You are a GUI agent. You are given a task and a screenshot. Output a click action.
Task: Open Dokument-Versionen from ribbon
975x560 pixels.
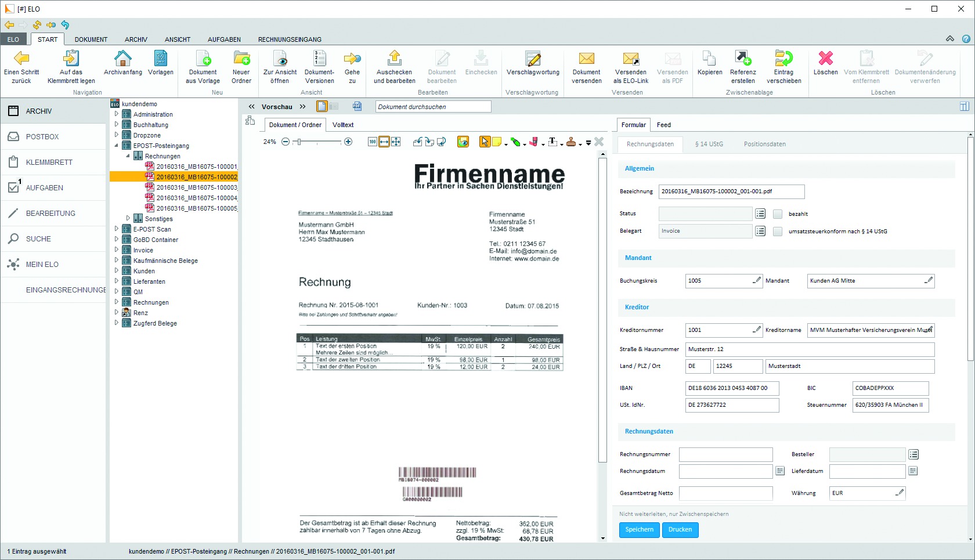click(319, 59)
